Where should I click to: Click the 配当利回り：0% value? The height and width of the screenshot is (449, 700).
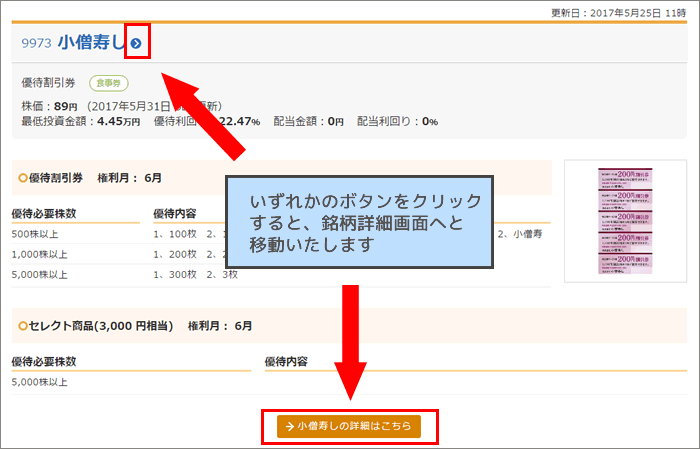(x=397, y=121)
